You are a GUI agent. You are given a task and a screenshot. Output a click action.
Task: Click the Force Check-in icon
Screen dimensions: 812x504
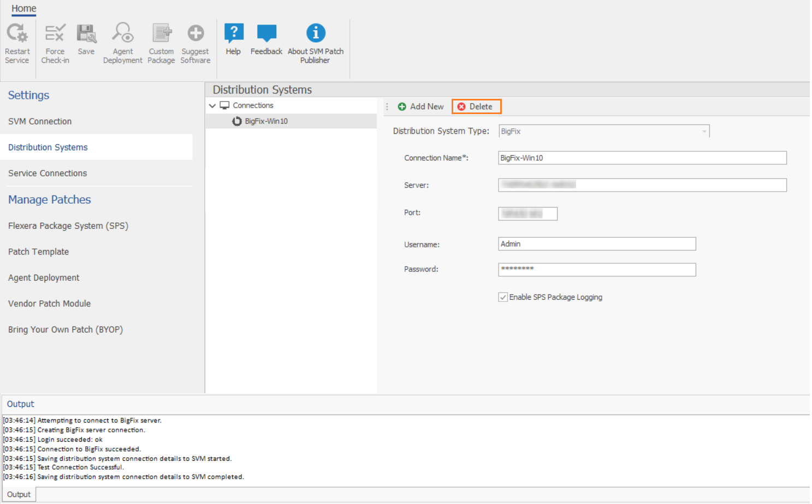55,34
